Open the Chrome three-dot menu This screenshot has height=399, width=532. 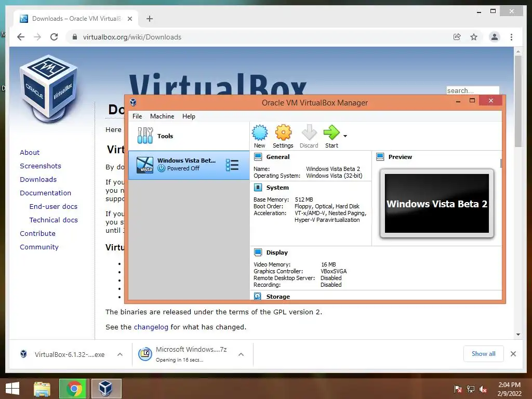511,37
